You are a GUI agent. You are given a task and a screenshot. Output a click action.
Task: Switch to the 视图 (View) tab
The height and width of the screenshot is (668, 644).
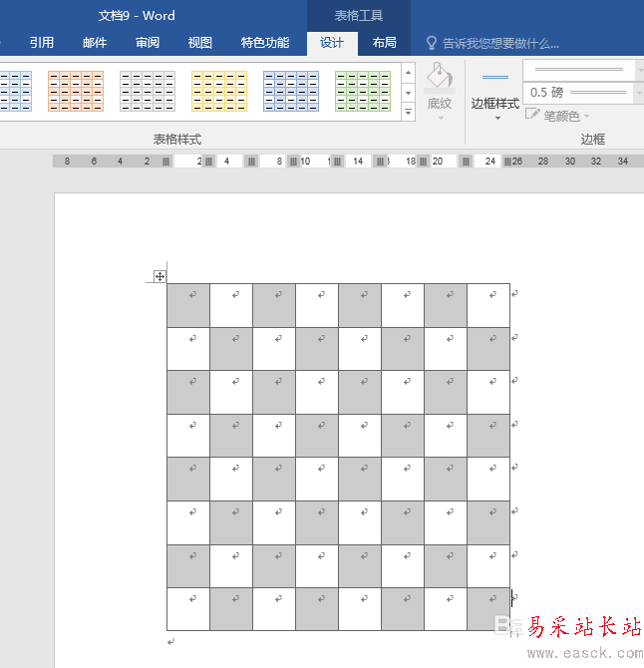(x=200, y=43)
